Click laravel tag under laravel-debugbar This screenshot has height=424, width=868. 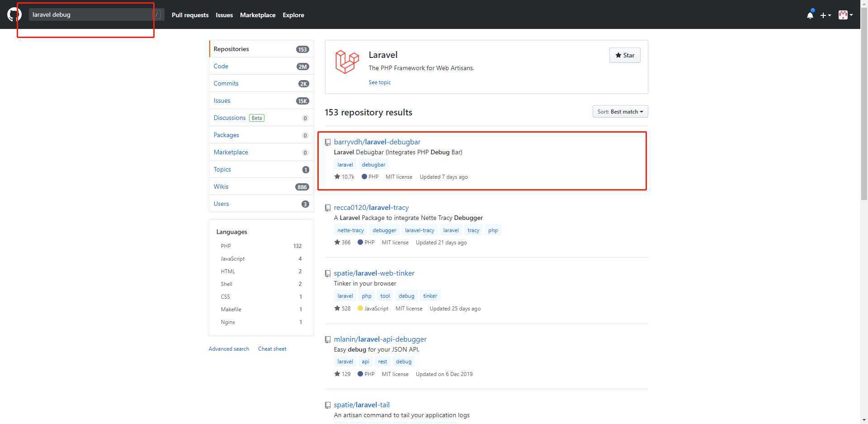tap(345, 165)
